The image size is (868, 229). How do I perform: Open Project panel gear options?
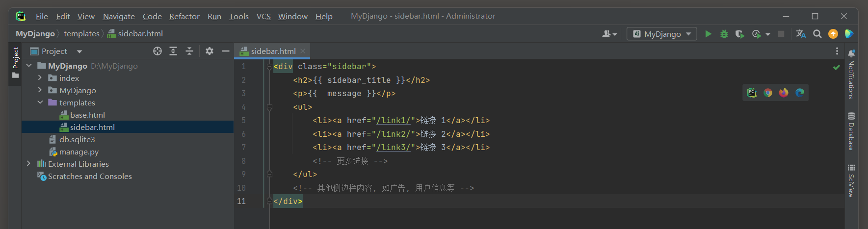(210, 51)
